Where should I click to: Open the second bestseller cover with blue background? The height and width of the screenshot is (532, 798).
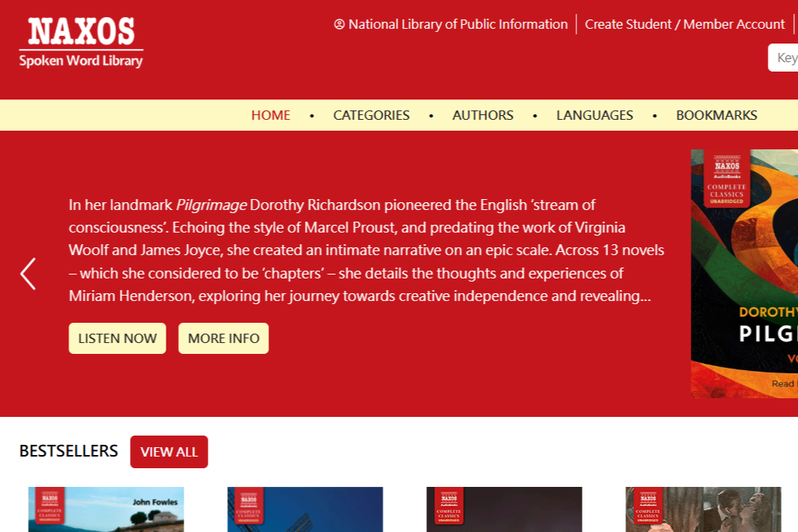pyautogui.click(x=305, y=509)
